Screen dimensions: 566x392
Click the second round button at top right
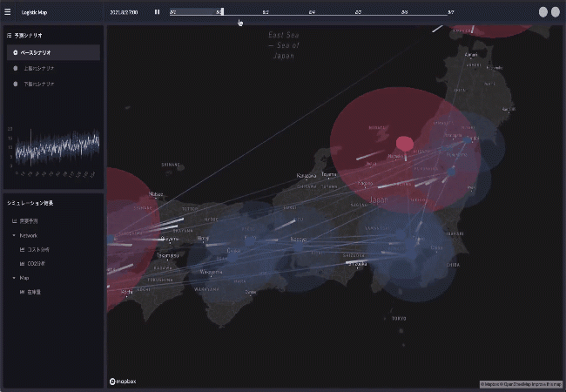coord(556,12)
